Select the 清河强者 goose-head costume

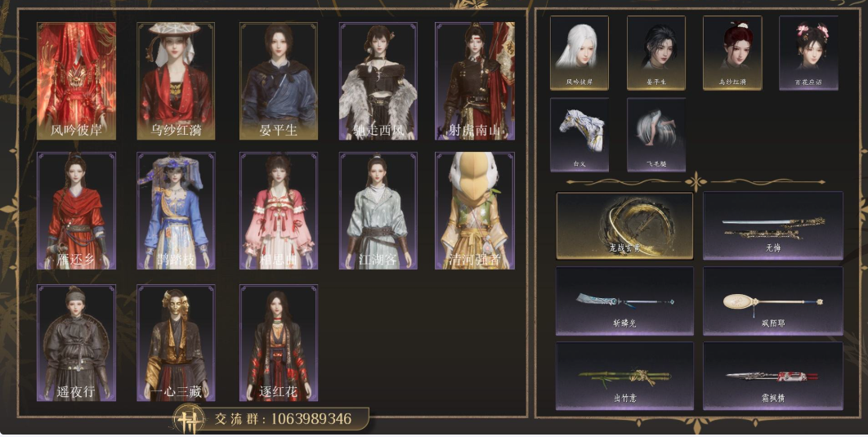pos(475,211)
